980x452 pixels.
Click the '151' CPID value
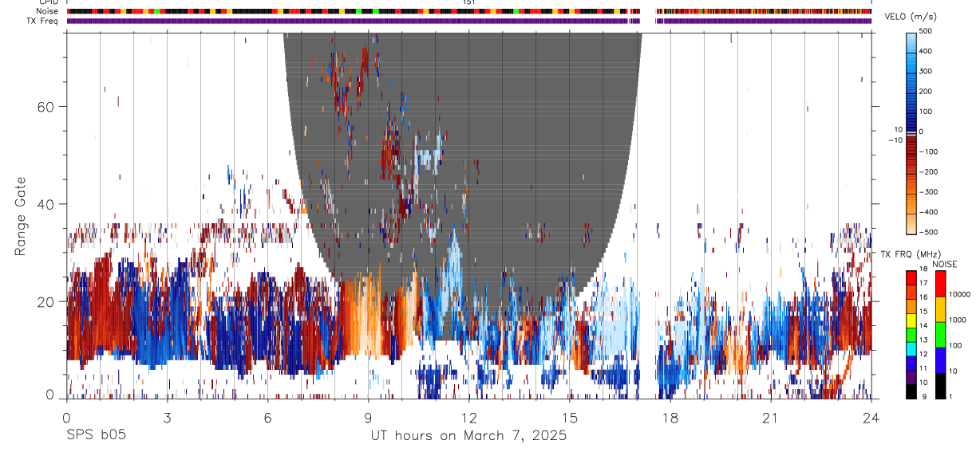[x=469, y=2]
